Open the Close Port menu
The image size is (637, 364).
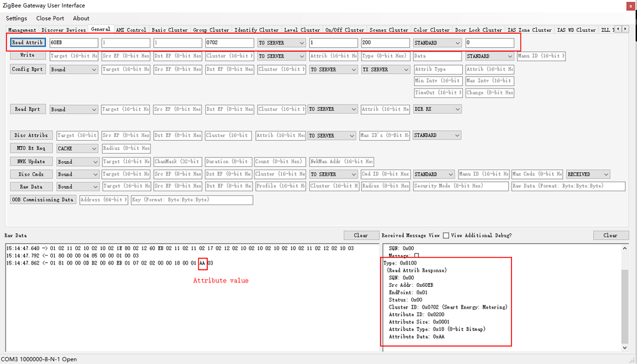tap(50, 18)
